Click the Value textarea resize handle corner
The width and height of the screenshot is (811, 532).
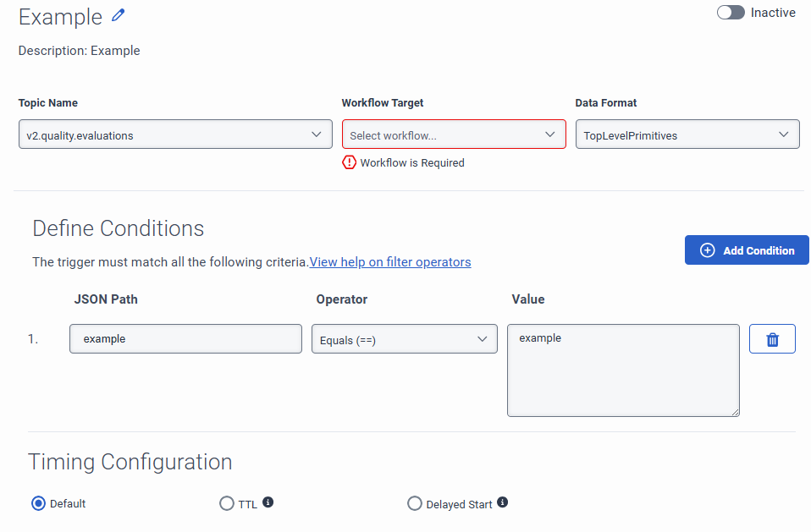(x=735, y=412)
